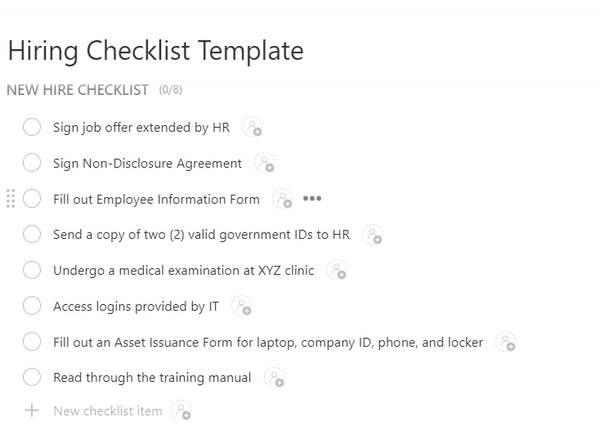Open ellipsis menu for Employee Information Form
The image size is (600, 427).
(312, 199)
